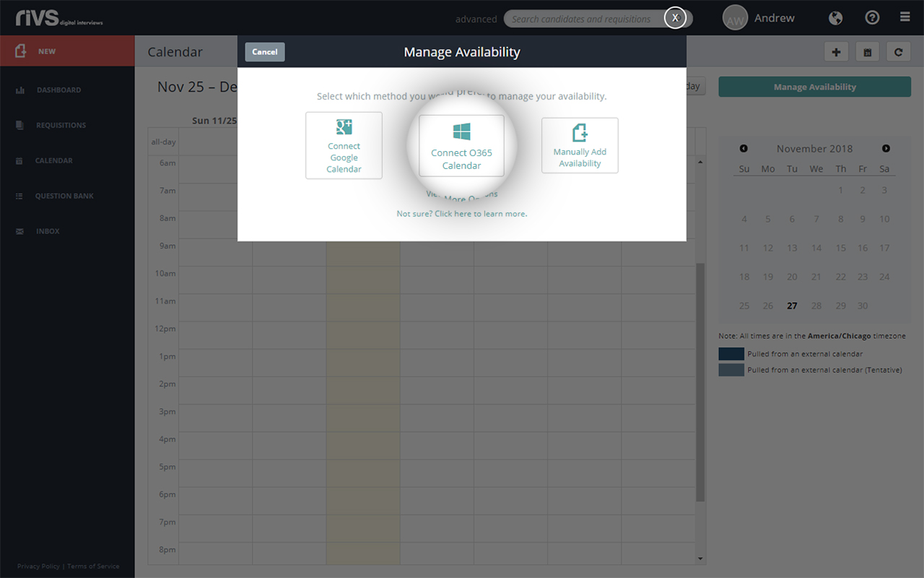
Task: Click the Dashboard bar chart icon
Action: tap(20, 90)
